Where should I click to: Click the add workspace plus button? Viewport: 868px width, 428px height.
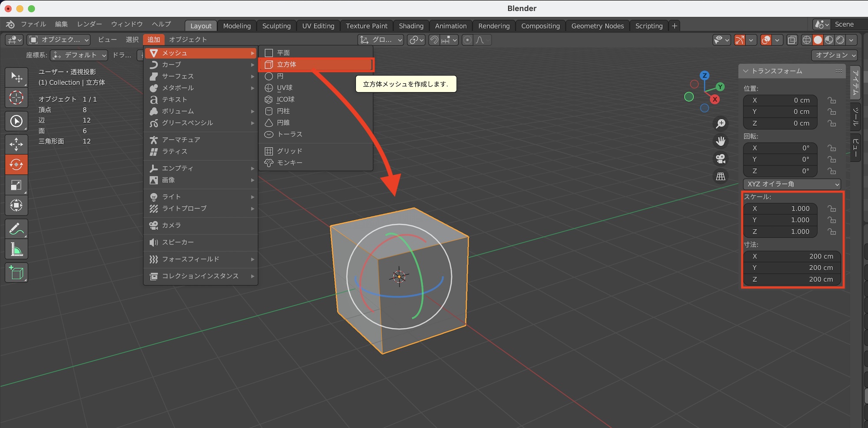pyautogui.click(x=674, y=26)
